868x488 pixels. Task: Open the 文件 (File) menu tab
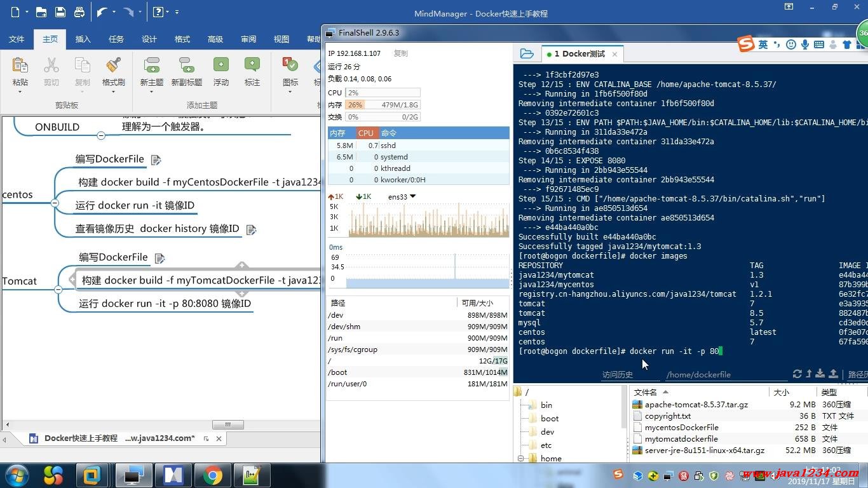[x=17, y=39]
